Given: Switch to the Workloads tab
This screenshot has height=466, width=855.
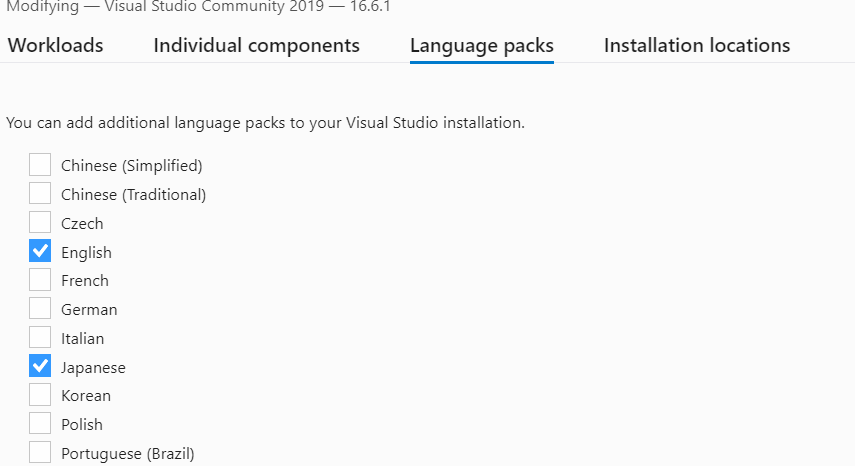Looking at the screenshot, I should coord(56,45).
